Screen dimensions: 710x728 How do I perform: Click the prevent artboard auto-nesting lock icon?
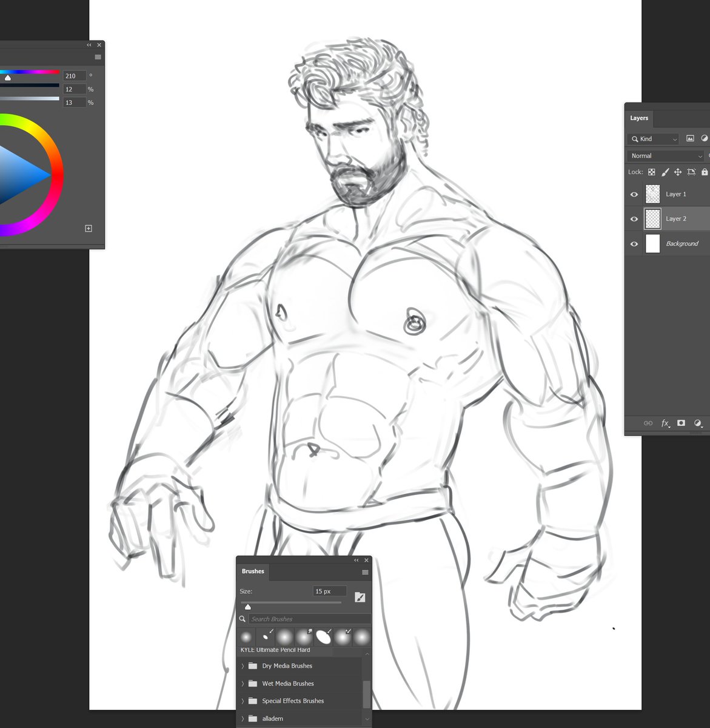coord(691,172)
